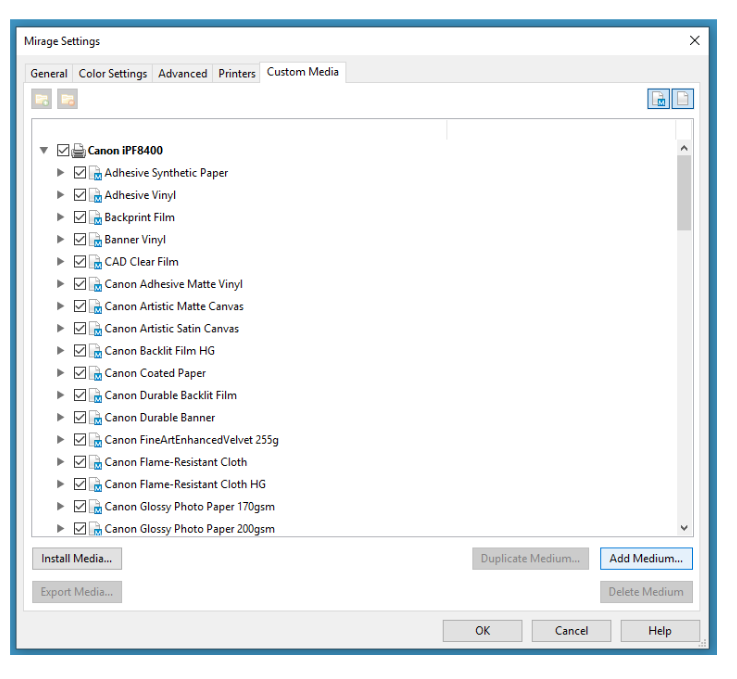Expand the Canon Adhesive Matte Vinyl entry
The height and width of the screenshot is (679, 737).
60,284
